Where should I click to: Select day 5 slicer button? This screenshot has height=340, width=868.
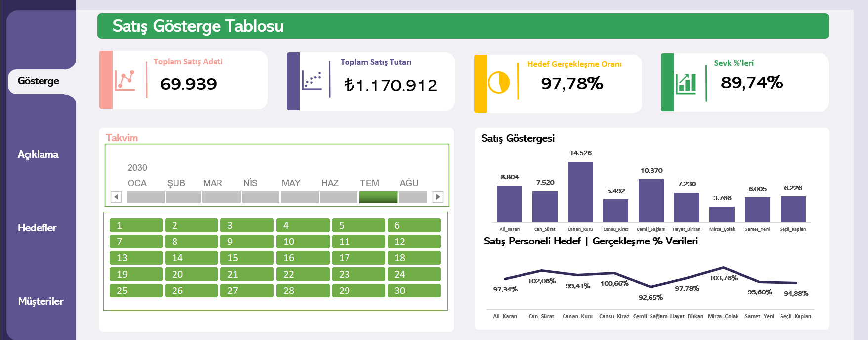point(358,225)
